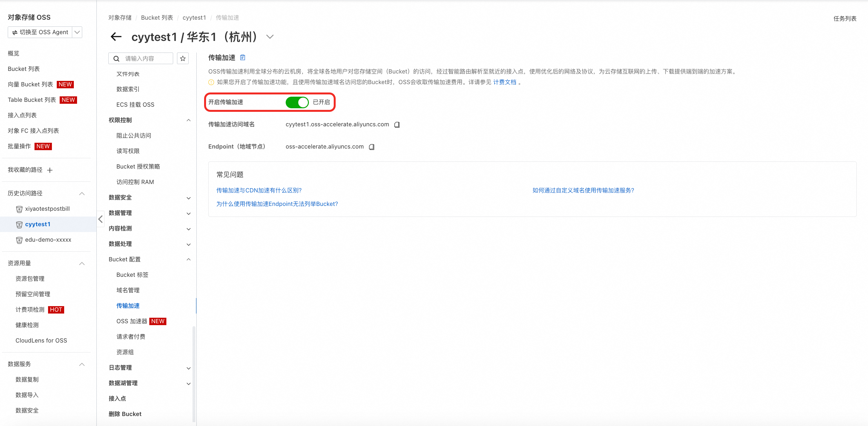Open the 计费文档 link
868x426 pixels.
click(504, 82)
